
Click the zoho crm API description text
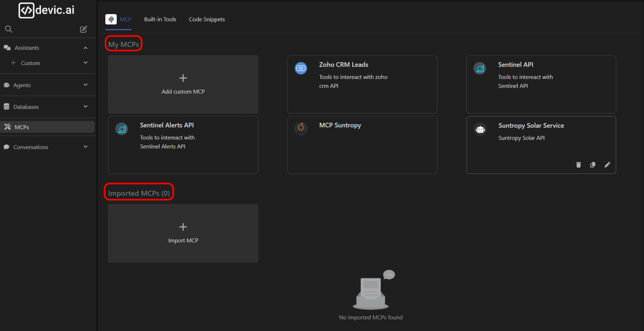tap(353, 81)
